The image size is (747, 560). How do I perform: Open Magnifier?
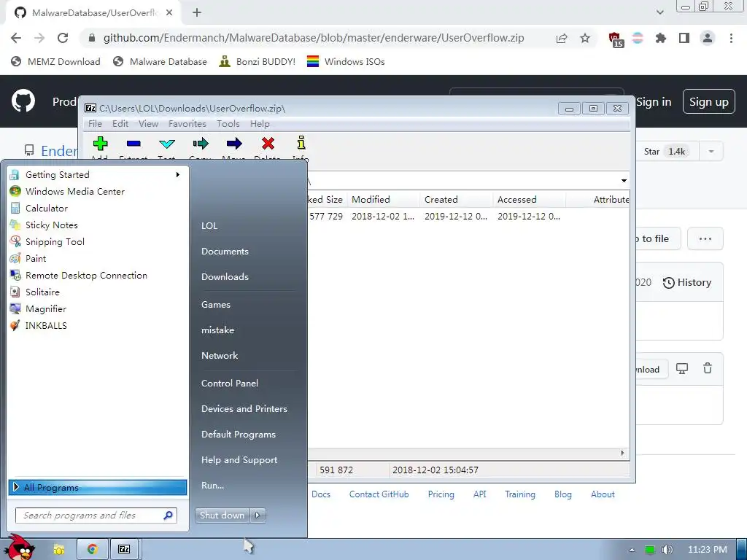click(x=98, y=308)
